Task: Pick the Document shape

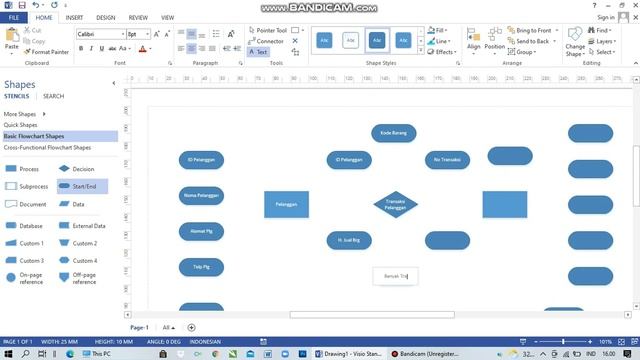Action: point(25,204)
